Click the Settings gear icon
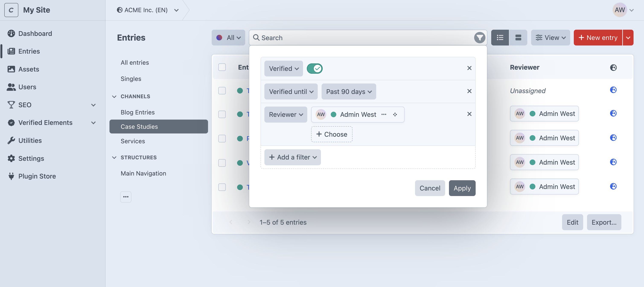644x287 pixels. coord(11,158)
